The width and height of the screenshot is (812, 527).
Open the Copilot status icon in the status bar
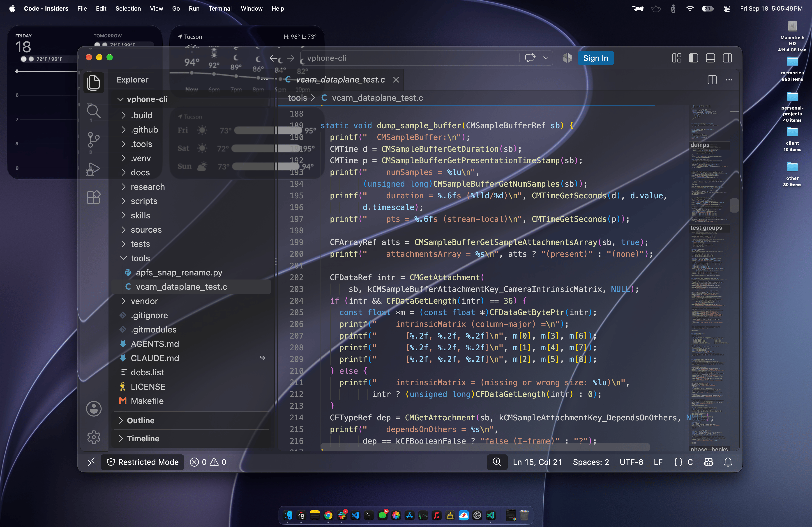[709, 462]
